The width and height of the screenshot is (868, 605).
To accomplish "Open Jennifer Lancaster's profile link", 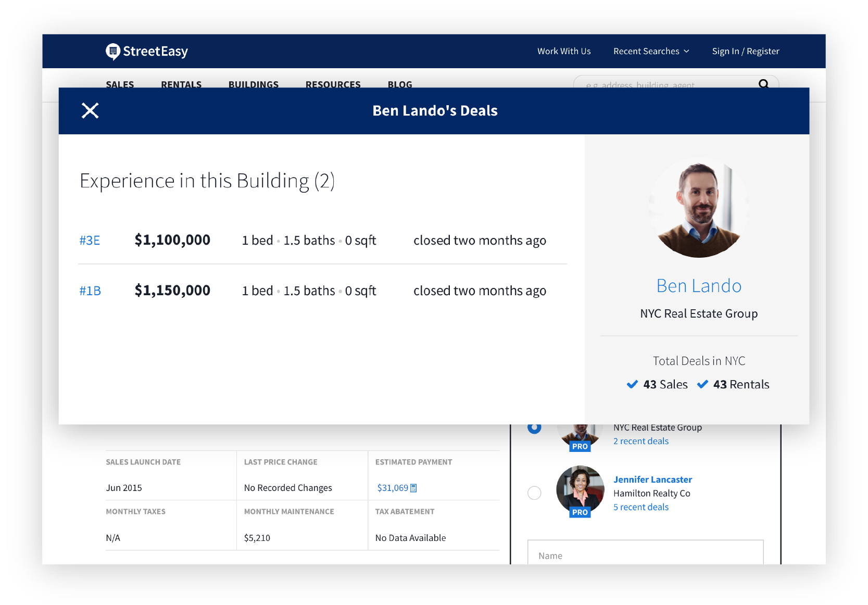I will 652,480.
